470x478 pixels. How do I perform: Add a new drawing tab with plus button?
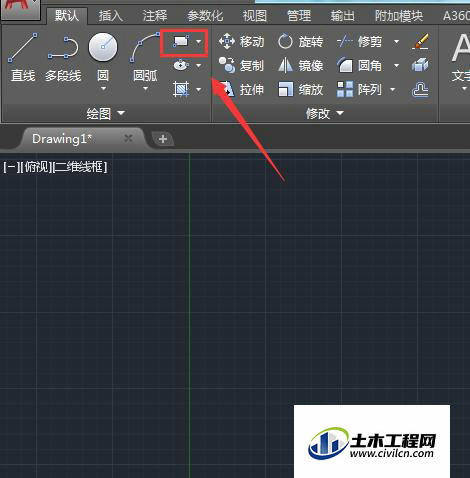coord(163,139)
